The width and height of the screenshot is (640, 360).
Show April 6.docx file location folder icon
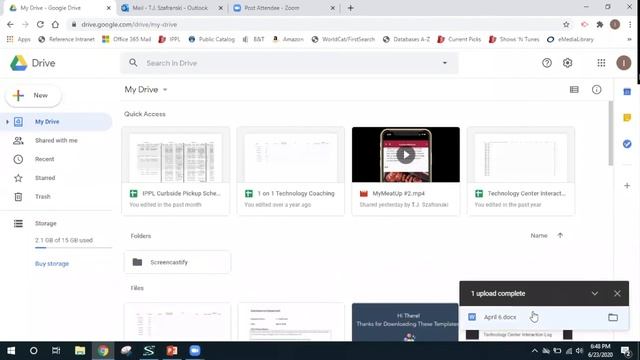[x=613, y=317]
